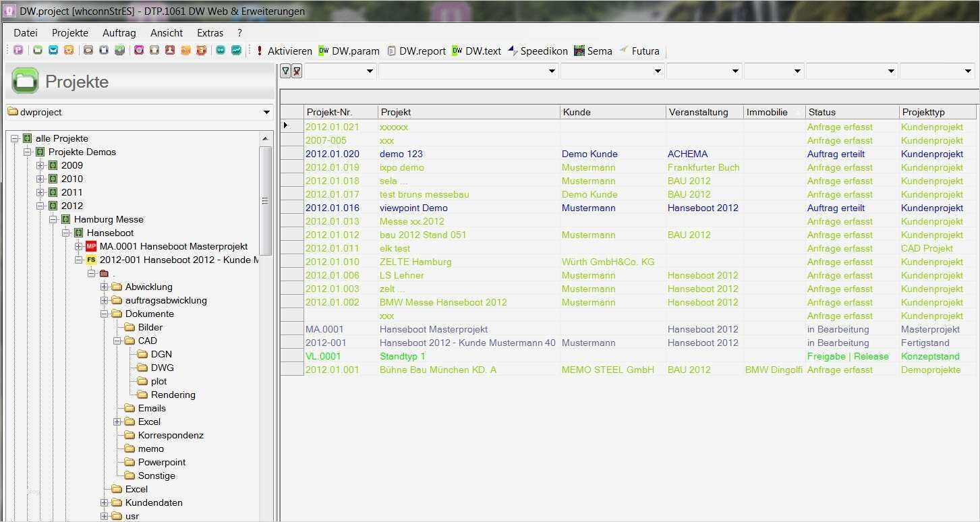Click the red MP icon of MA.0001 Masterprojekt
The image size is (980, 522).
coord(91,246)
